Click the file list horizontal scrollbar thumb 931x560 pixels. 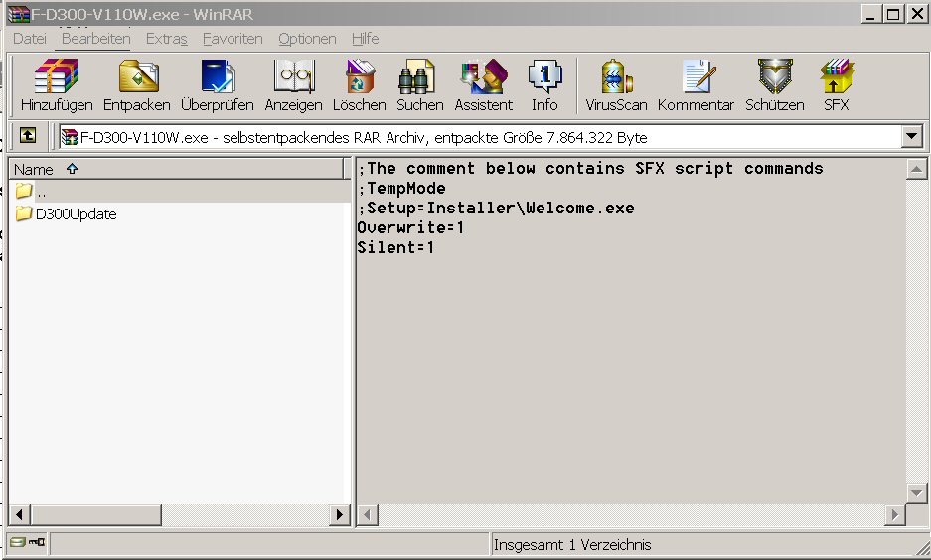pyautogui.click(x=95, y=515)
